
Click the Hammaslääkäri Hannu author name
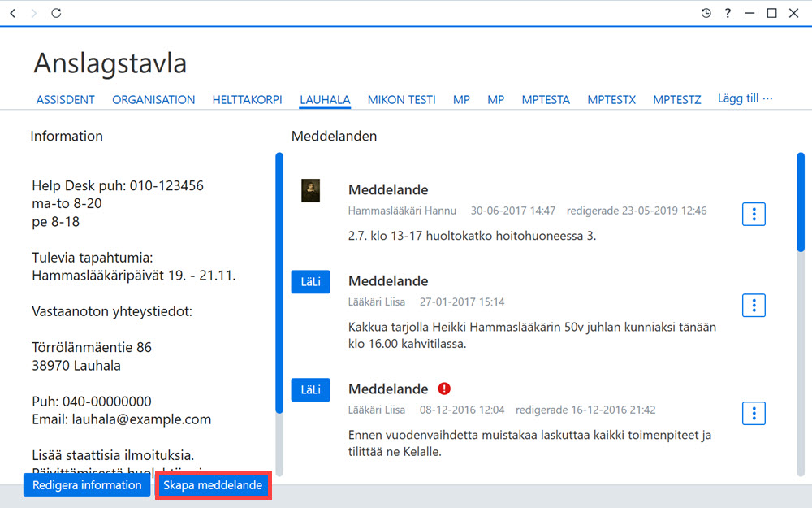coord(403,211)
